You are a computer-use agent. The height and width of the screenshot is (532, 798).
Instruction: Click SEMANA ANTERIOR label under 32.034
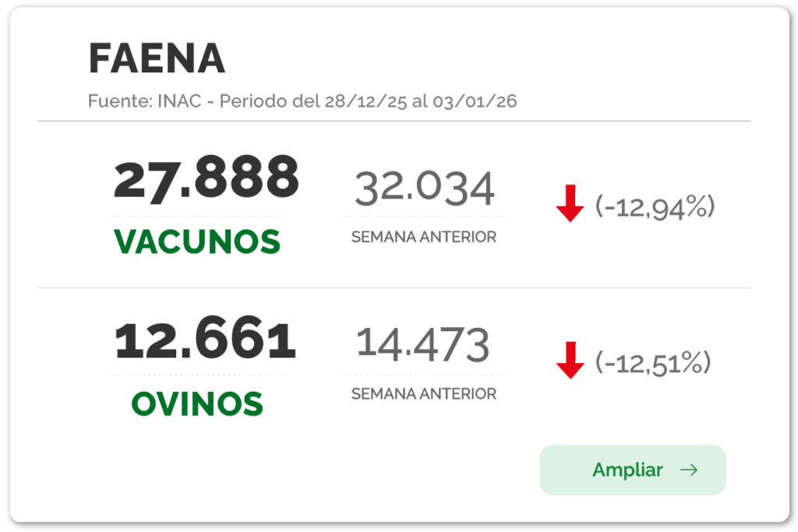point(423,237)
